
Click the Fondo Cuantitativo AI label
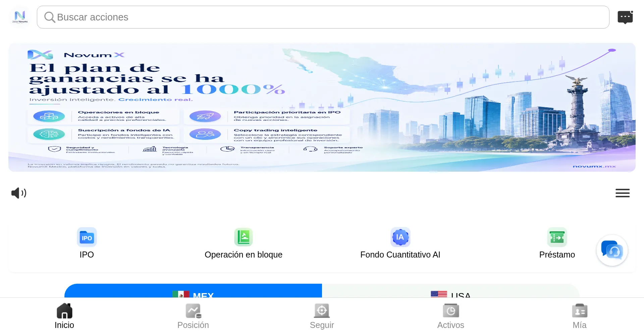coord(400,255)
